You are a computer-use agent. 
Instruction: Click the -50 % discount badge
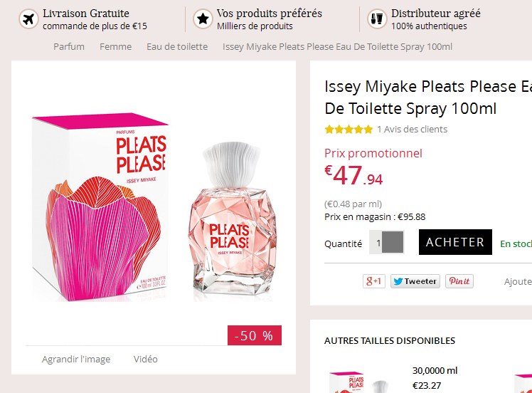pyautogui.click(x=254, y=336)
